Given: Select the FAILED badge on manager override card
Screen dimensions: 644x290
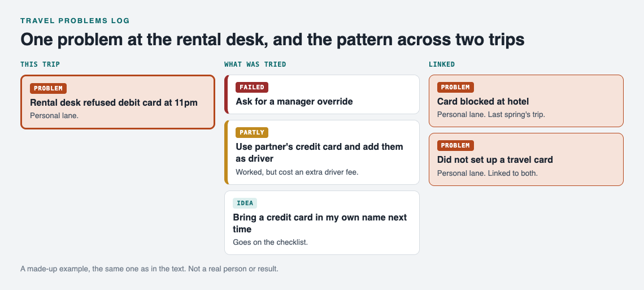Looking at the screenshot, I should pyautogui.click(x=252, y=87).
